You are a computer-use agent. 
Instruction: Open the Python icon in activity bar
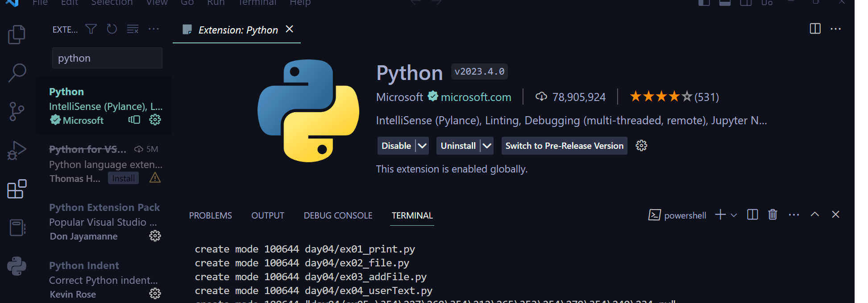tap(17, 266)
